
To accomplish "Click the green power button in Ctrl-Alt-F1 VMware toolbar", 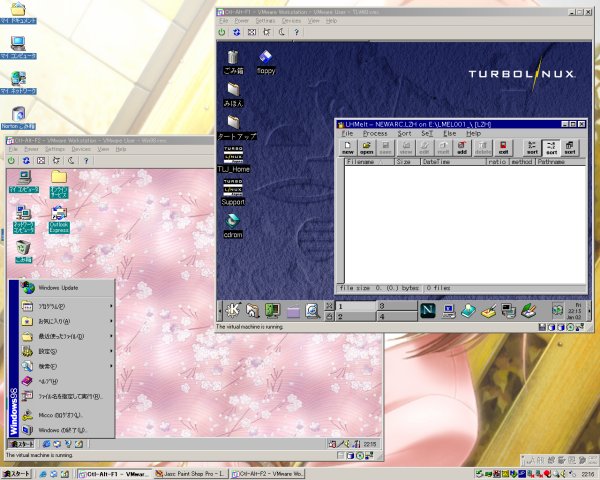I will tap(222, 32).
